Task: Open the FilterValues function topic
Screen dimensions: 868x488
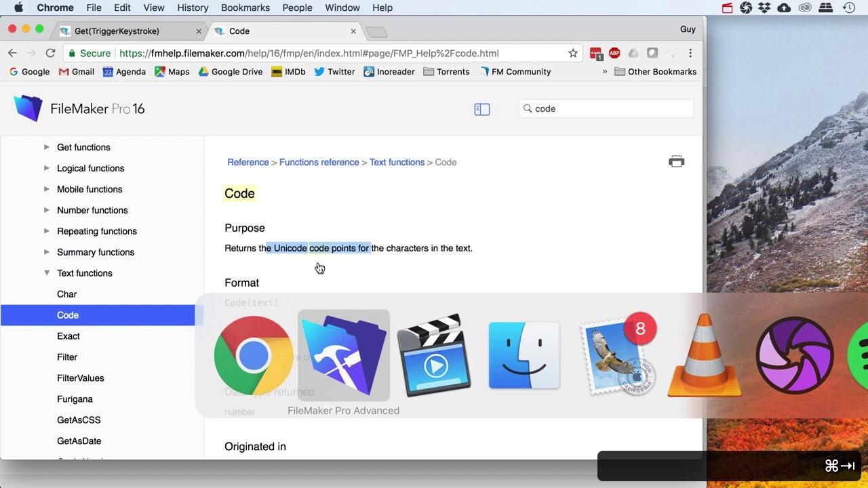Action: [x=81, y=378]
